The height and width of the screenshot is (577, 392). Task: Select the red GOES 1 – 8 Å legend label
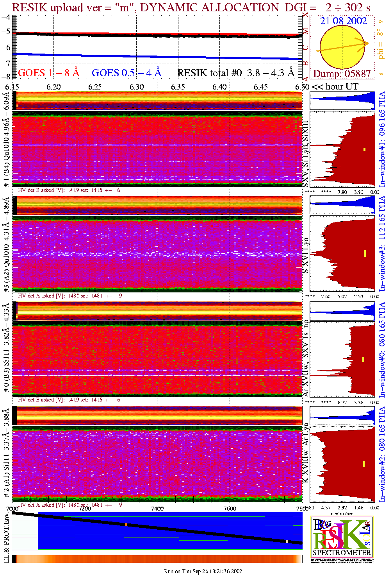pyautogui.click(x=48, y=73)
